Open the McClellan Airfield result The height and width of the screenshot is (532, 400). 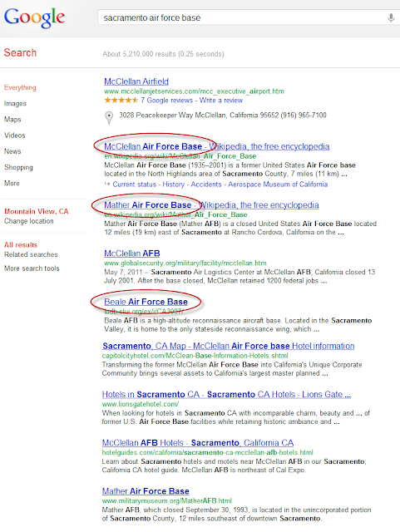pyautogui.click(x=136, y=81)
